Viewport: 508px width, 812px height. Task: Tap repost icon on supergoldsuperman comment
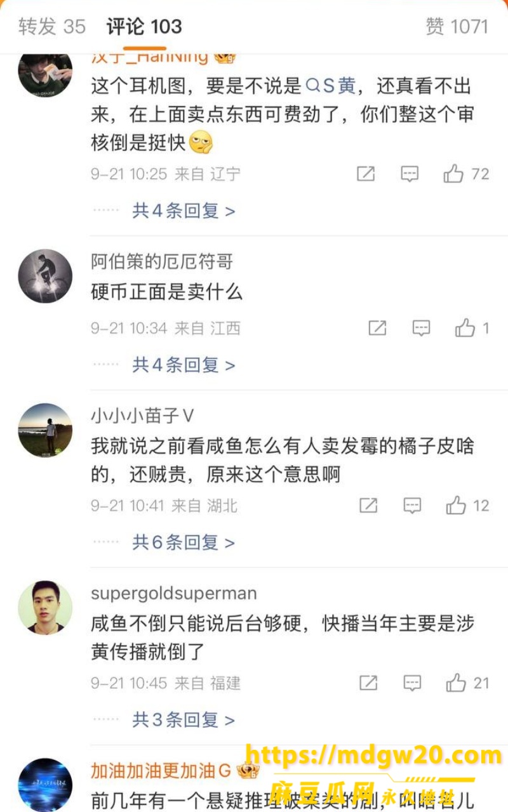(369, 683)
